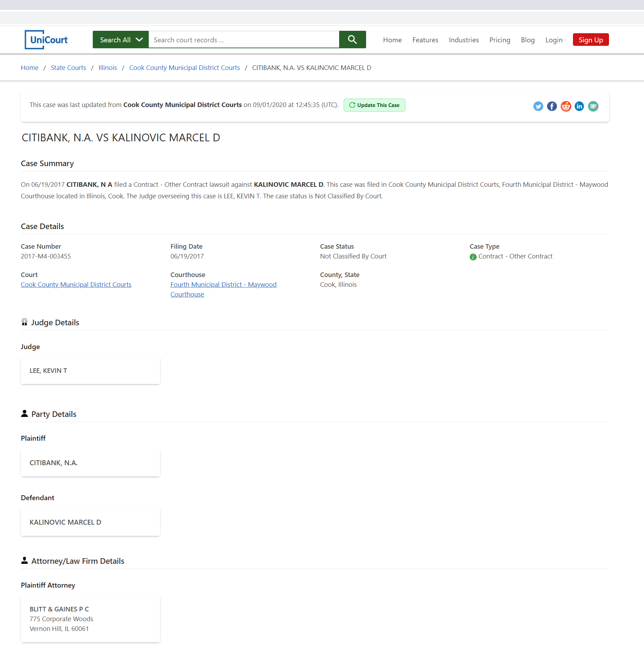
Task: Click the search magnifier icon
Action: (x=352, y=39)
